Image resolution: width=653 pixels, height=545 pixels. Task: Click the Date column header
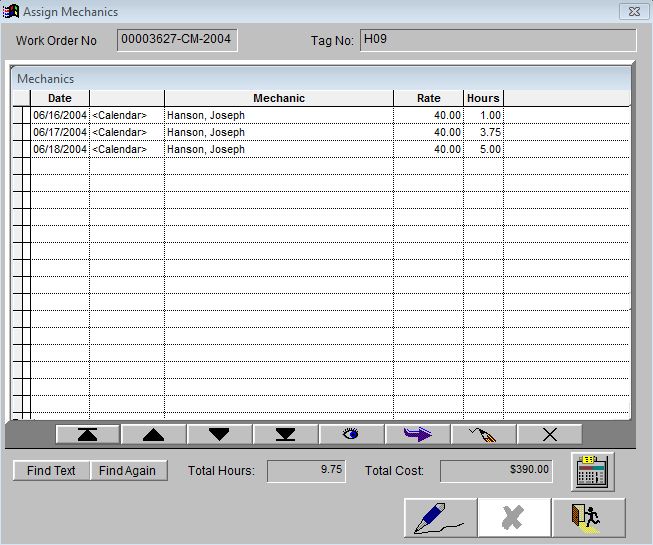click(60, 98)
